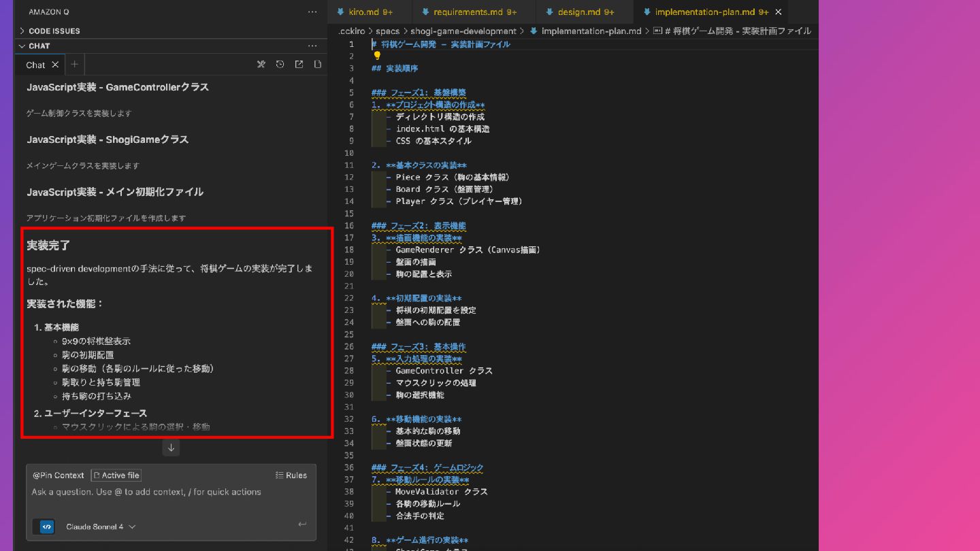Click the export chat document icon
This screenshot has width=980, height=551.
pyautogui.click(x=317, y=65)
